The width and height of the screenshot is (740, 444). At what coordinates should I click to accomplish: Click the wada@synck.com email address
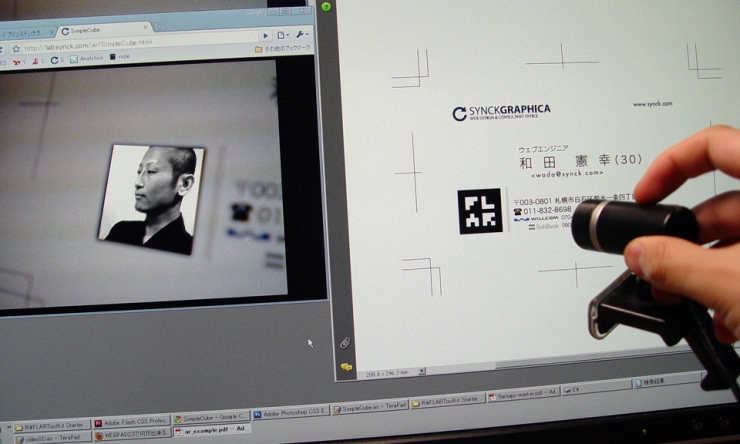click(567, 174)
